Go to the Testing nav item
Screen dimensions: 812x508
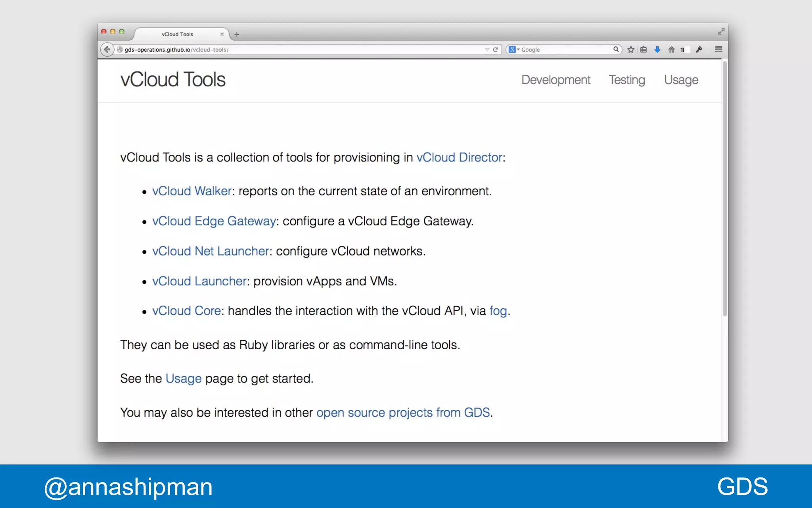(x=626, y=80)
